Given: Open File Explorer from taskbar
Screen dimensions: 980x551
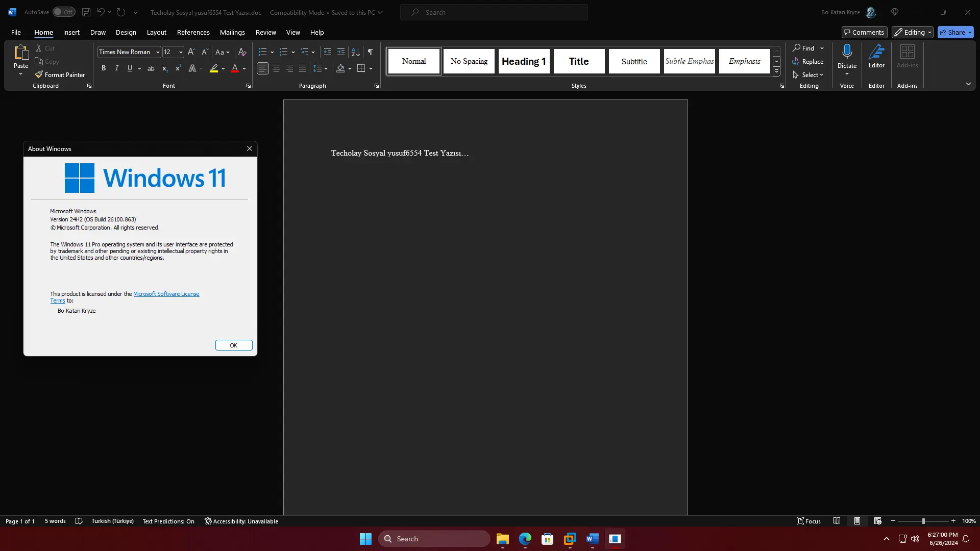Looking at the screenshot, I should click(x=503, y=539).
